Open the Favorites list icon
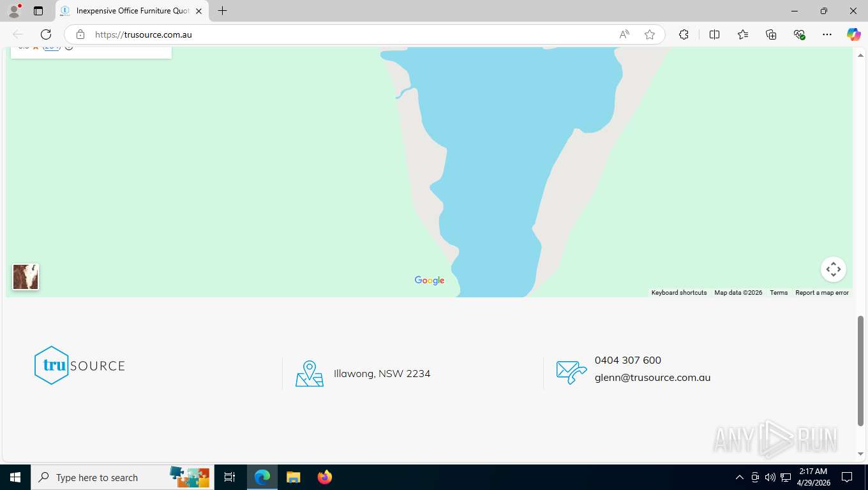This screenshot has width=868, height=490. tap(743, 34)
